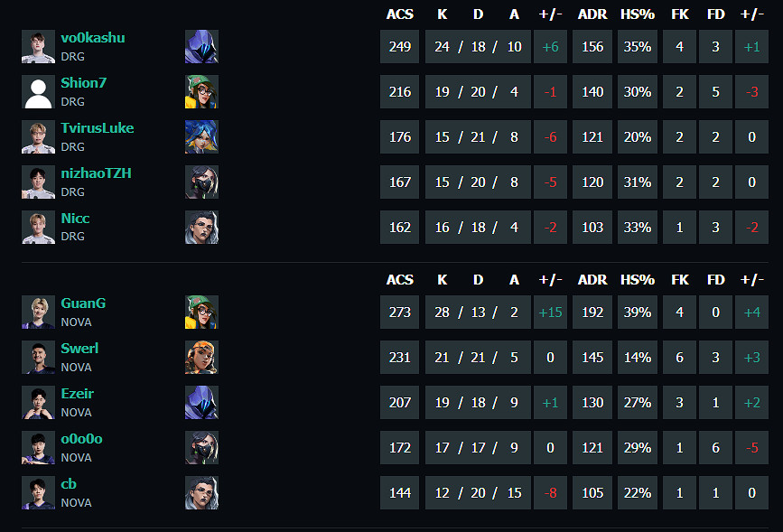Click vo0kashu's player avatar photo

tap(38, 47)
